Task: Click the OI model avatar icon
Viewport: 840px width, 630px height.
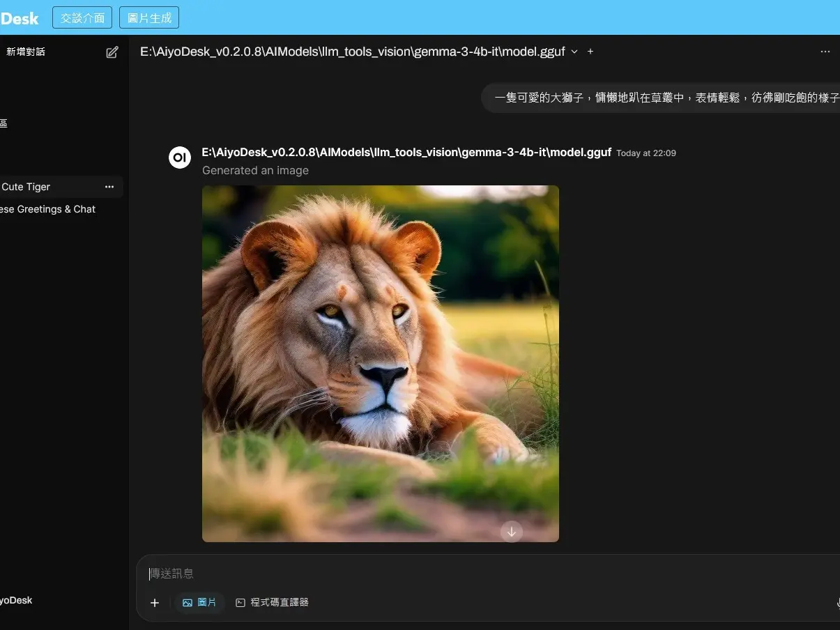Action: [x=180, y=157]
